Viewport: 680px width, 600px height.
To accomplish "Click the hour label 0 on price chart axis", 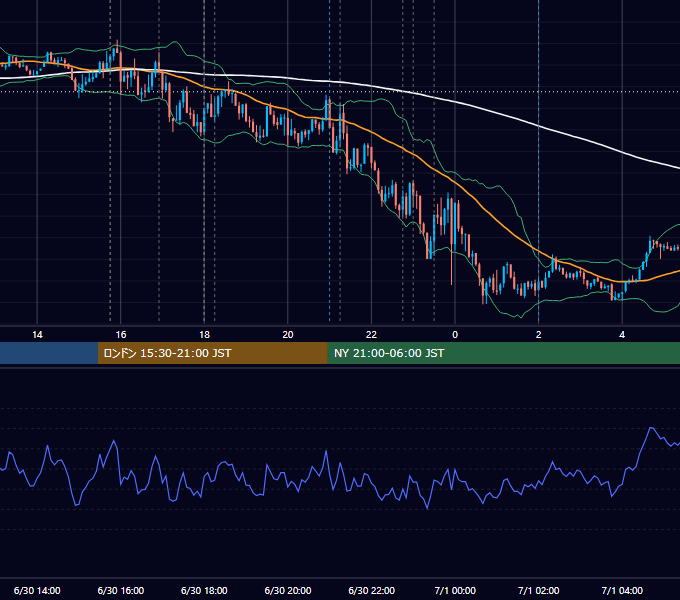I will pos(455,335).
